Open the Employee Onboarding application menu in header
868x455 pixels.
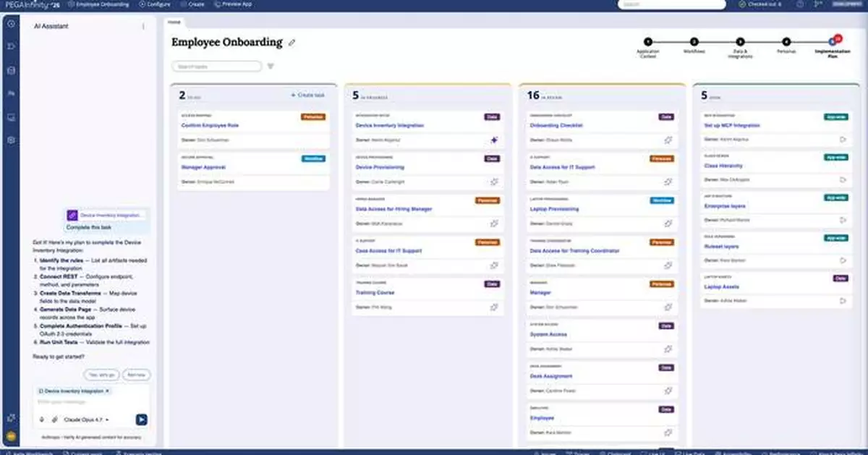[x=99, y=4]
